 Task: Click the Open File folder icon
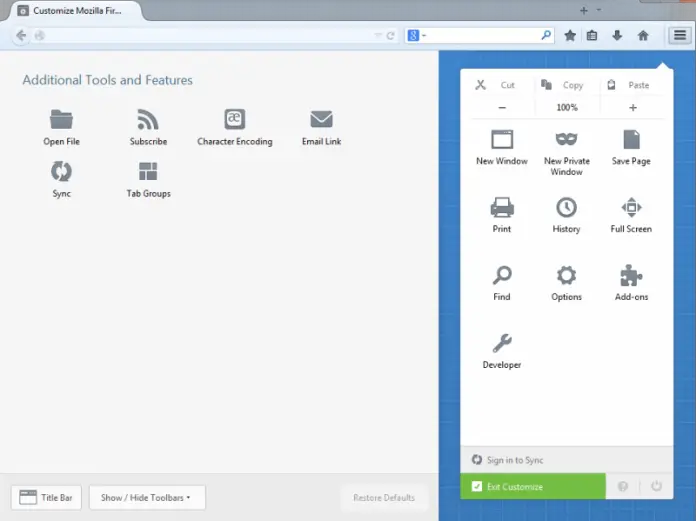[61, 119]
